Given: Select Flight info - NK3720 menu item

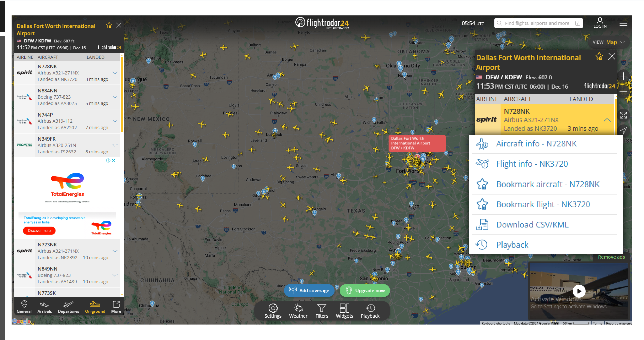Looking at the screenshot, I should pyautogui.click(x=533, y=164).
